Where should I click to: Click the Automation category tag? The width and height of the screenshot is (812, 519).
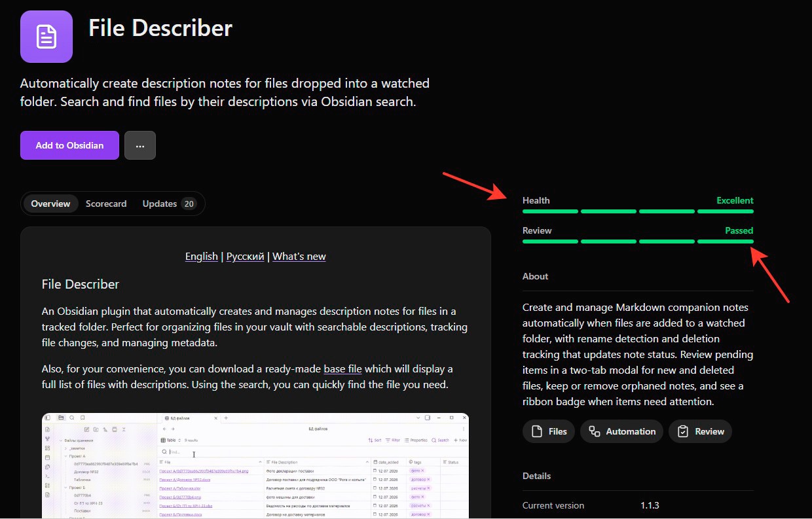[621, 431]
